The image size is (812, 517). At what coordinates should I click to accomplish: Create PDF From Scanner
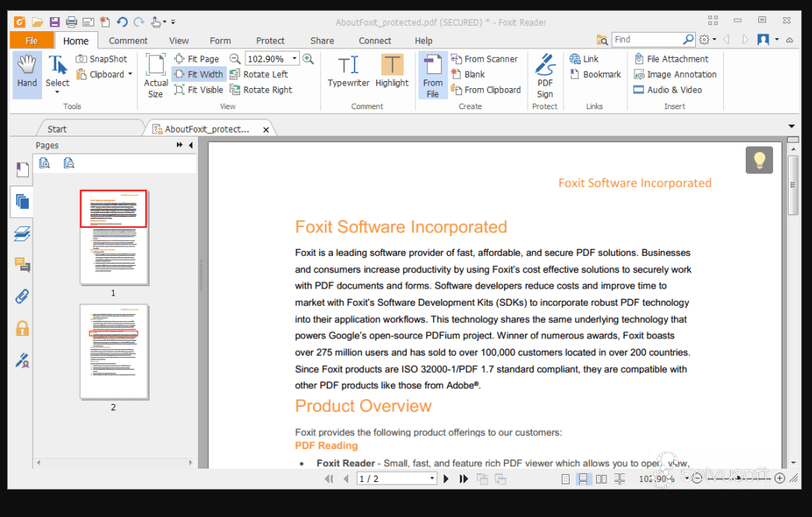coord(484,59)
